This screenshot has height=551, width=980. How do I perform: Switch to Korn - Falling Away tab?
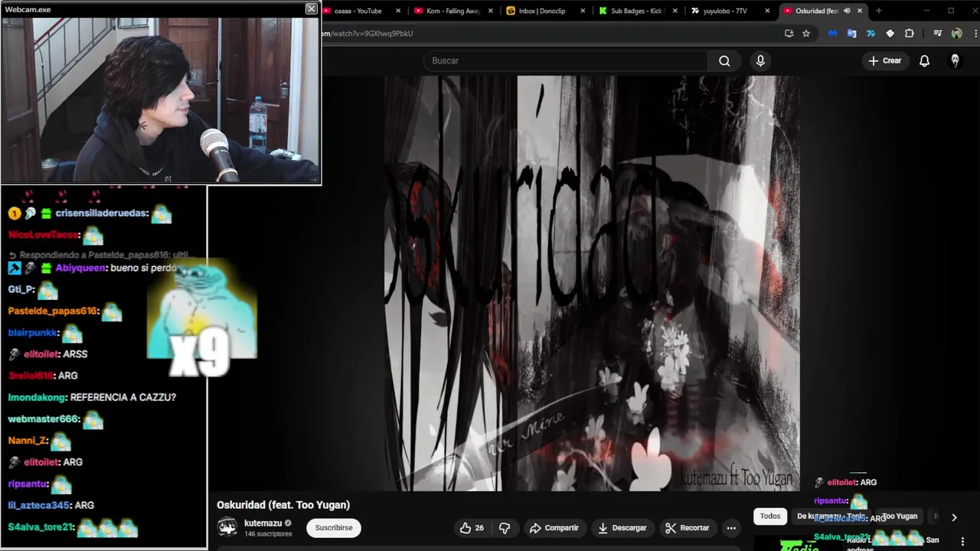point(452,11)
